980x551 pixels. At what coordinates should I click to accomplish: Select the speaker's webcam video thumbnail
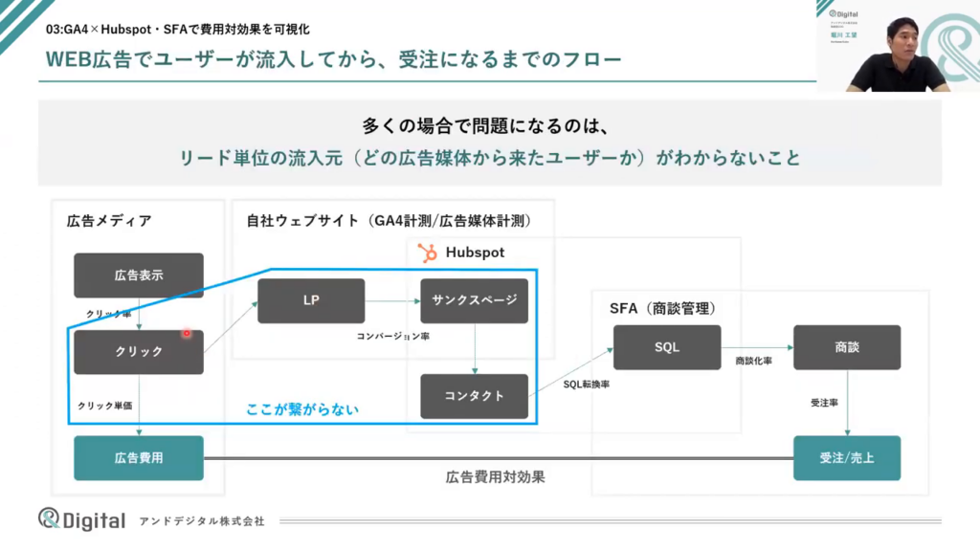(x=898, y=46)
